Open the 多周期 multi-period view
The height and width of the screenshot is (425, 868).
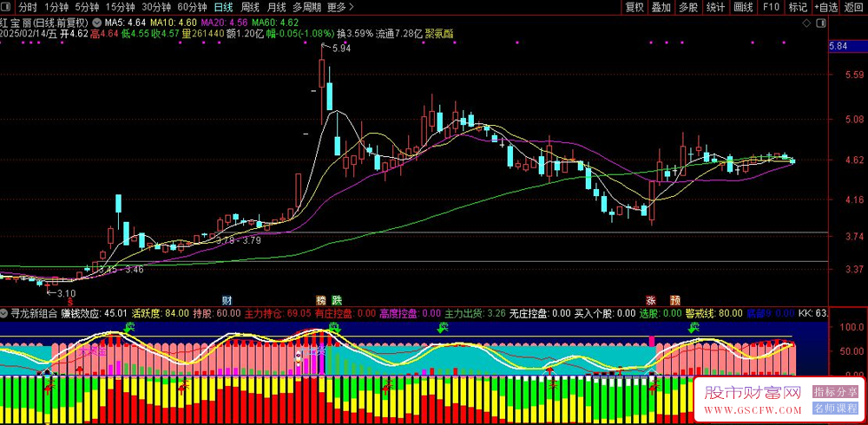tap(307, 8)
